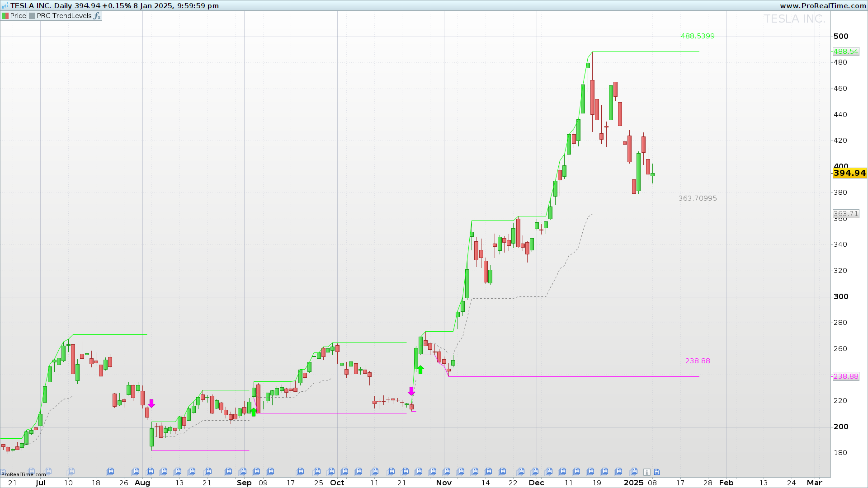The height and width of the screenshot is (488, 868).
Task: Click the info icon near 08 Jan
Action: point(647,472)
